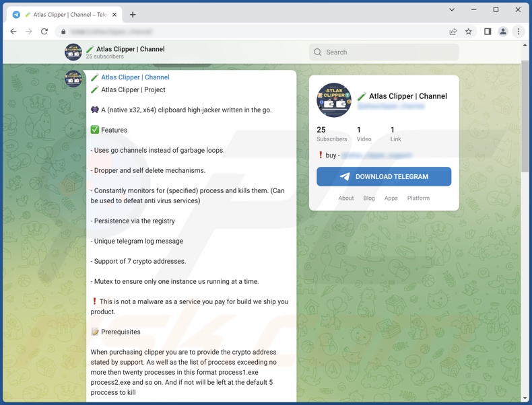Maximize the browser window
Screen dimensions: 532x405
[x=496, y=9]
